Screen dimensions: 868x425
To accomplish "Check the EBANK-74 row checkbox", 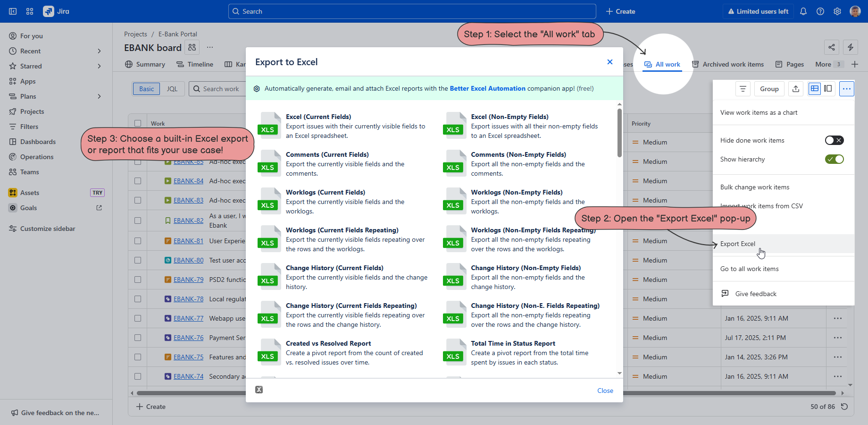I will point(138,376).
